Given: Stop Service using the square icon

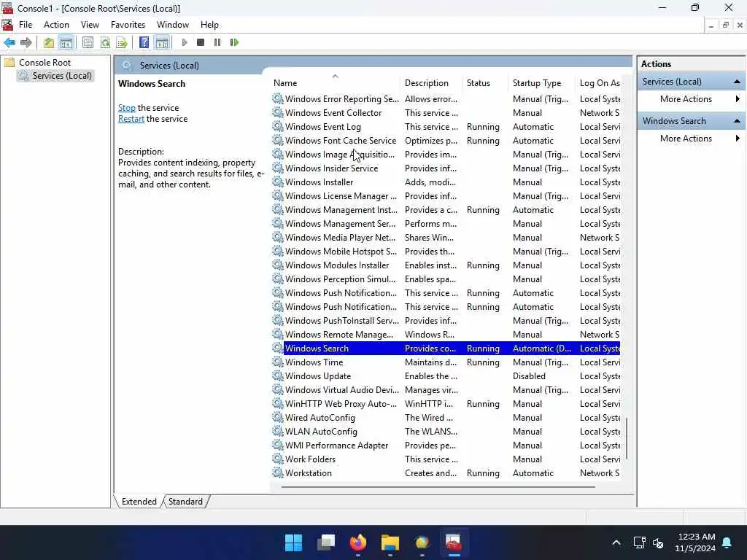Looking at the screenshot, I should [x=201, y=42].
